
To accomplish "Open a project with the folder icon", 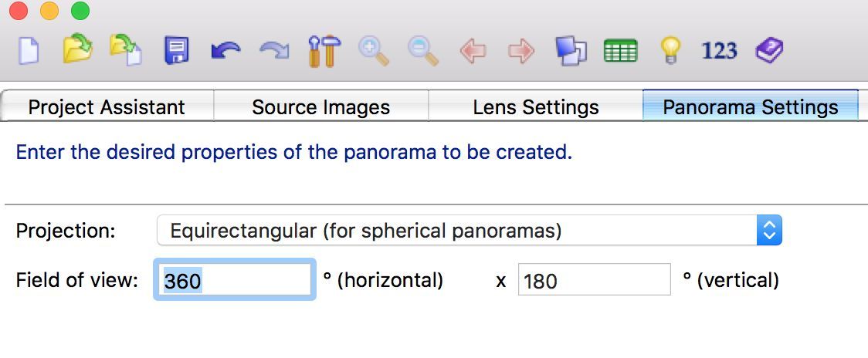I will 77,50.
